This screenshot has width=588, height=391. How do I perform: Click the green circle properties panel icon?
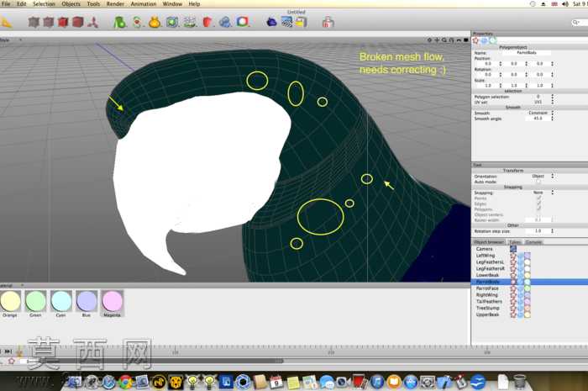[x=492, y=40]
